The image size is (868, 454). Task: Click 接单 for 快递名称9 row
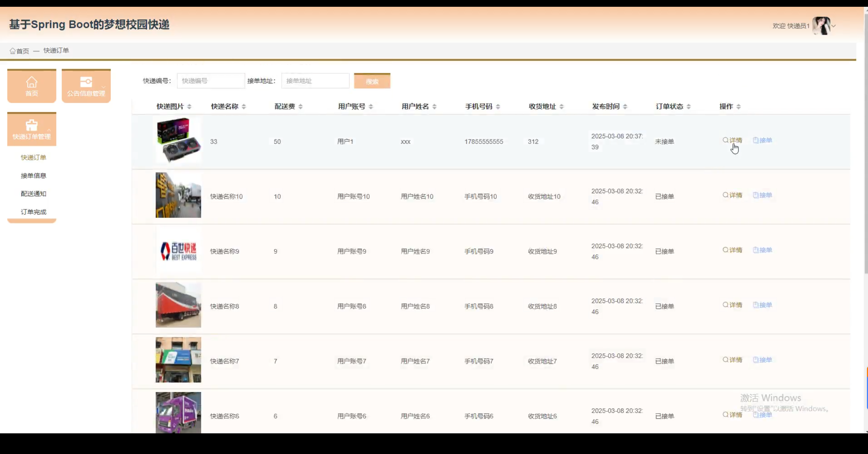pyautogui.click(x=762, y=250)
